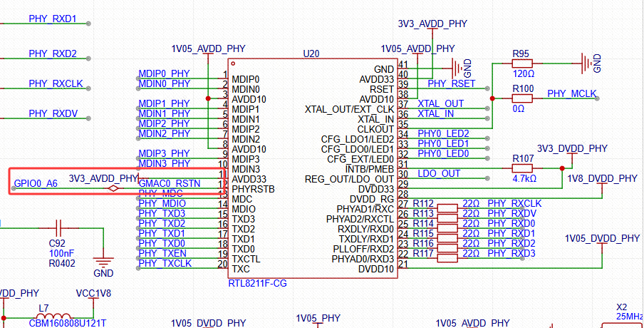Select the ground symbol connected to R95
The width and height of the screenshot is (644, 328).
(x=587, y=63)
